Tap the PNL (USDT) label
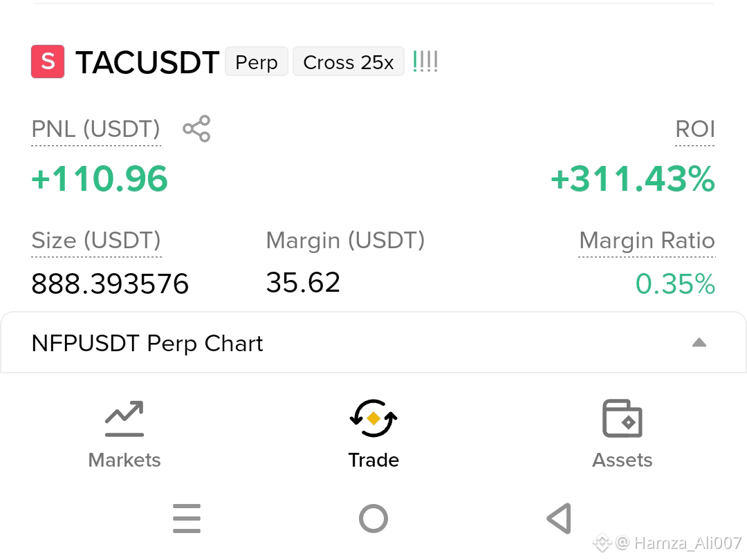Image resolution: width=747 pixels, height=560 pixels. (x=95, y=129)
